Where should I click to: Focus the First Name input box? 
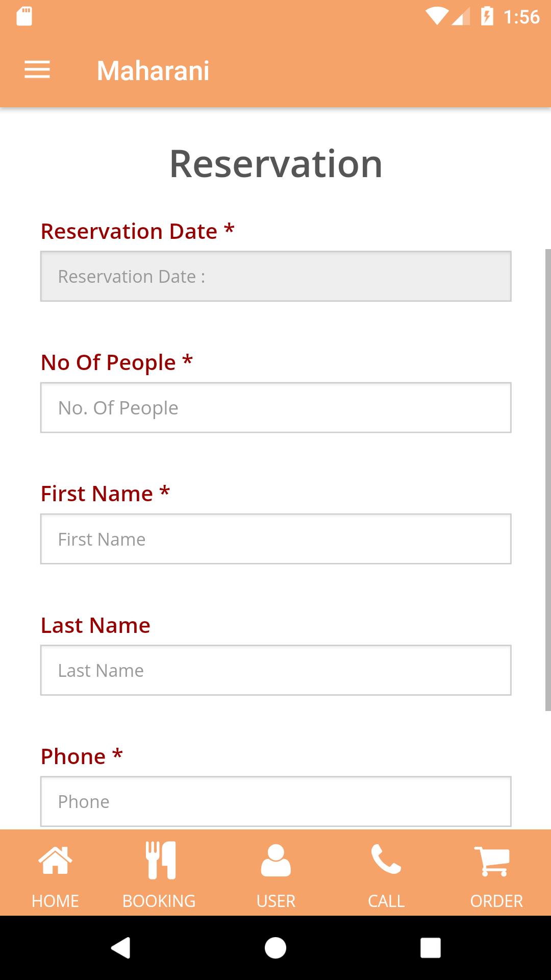pos(276,539)
